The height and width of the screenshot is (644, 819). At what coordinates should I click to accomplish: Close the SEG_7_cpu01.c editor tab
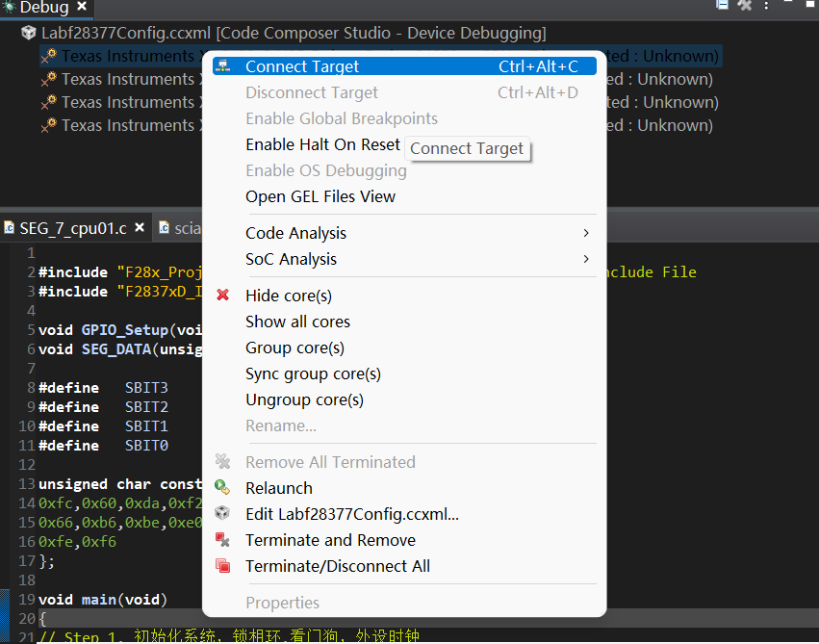pyautogui.click(x=140, y=228)
